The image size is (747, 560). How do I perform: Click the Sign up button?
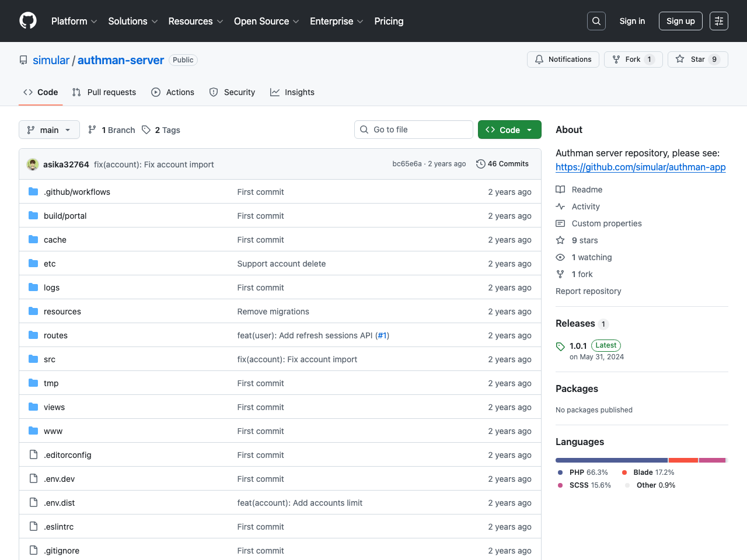(680, 20)
